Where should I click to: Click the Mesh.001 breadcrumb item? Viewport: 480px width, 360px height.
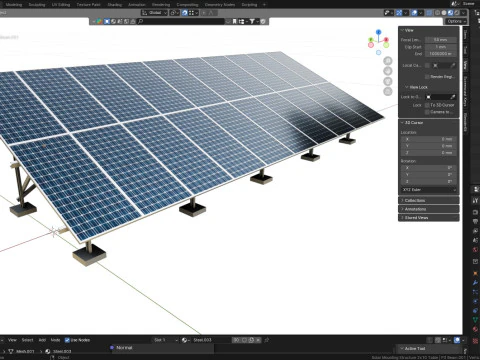click(x=25, y=351)
